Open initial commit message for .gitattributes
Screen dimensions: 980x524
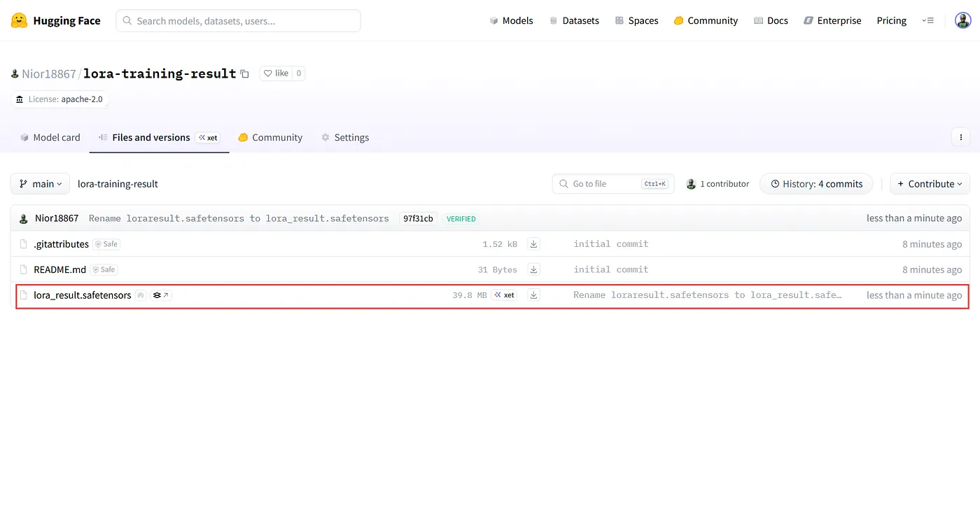pos(611,244)
